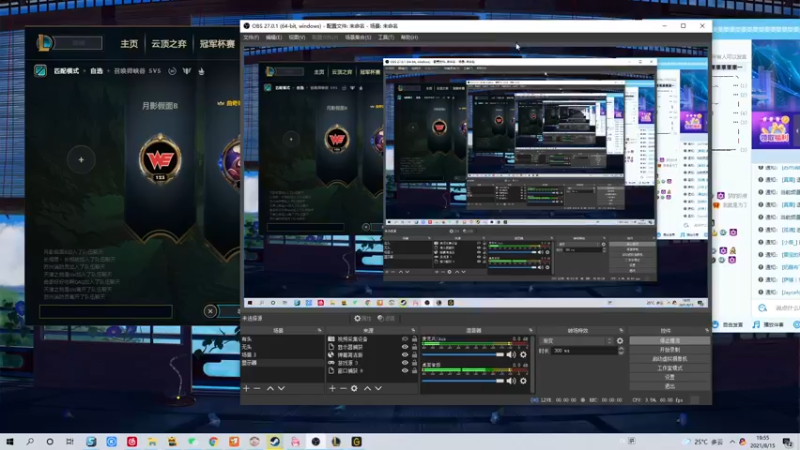Toggle visibility of 视频采集设备 source
The height and width of the screenshot is (450, 800).
click(x=405, y=339)
